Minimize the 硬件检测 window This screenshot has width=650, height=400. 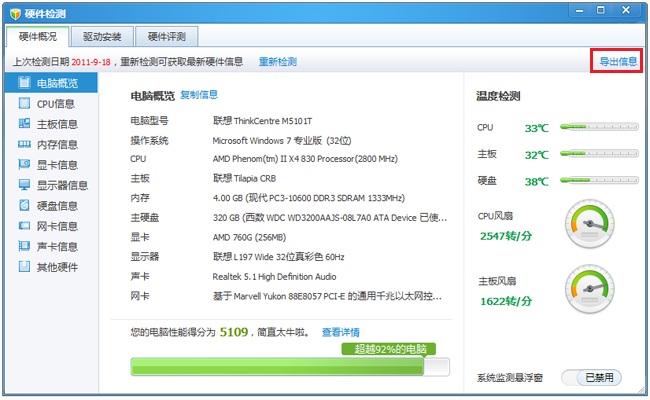click(580, 11)
